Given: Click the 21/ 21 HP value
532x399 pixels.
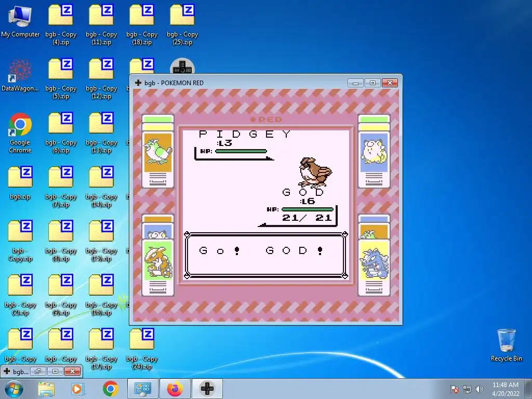Looking at the screenshot, I should click(x=307, y=218).
